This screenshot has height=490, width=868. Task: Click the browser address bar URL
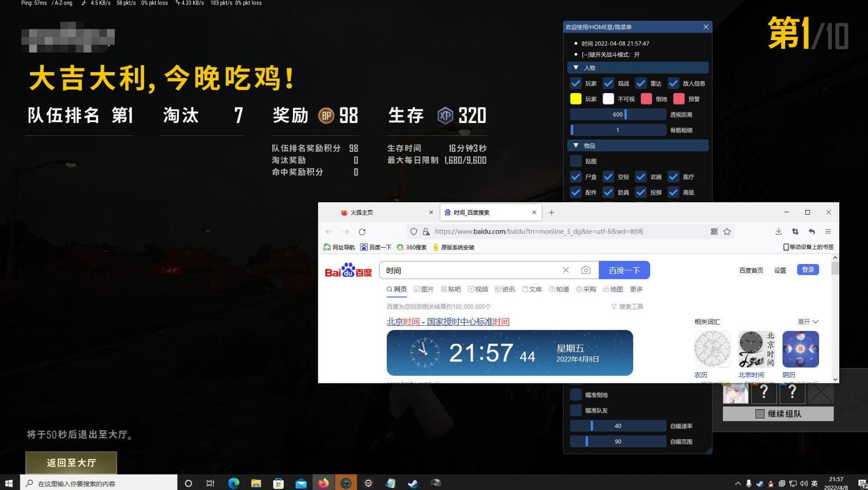point(539,232)
